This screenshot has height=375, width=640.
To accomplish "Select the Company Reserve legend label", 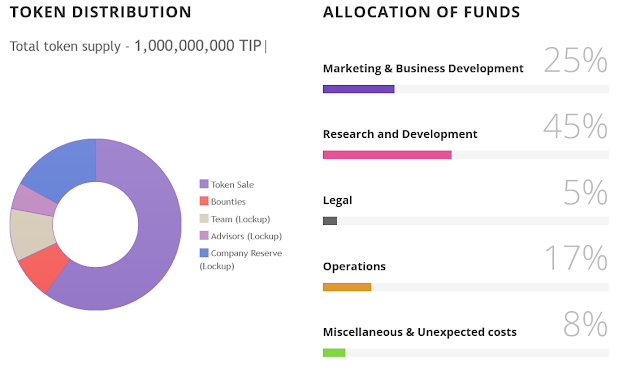I will coord(241,260).
